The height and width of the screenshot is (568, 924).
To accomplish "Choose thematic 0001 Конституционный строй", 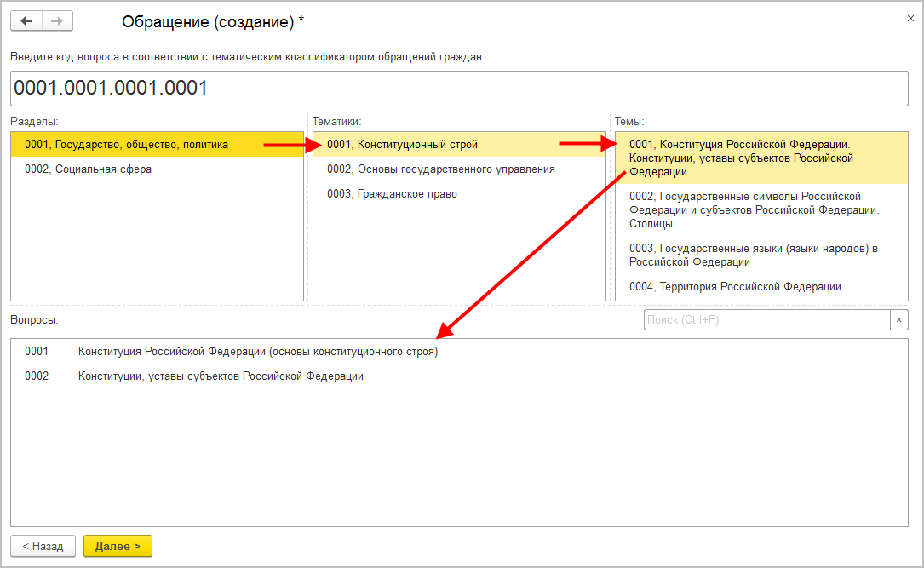I will click(402, 145).
